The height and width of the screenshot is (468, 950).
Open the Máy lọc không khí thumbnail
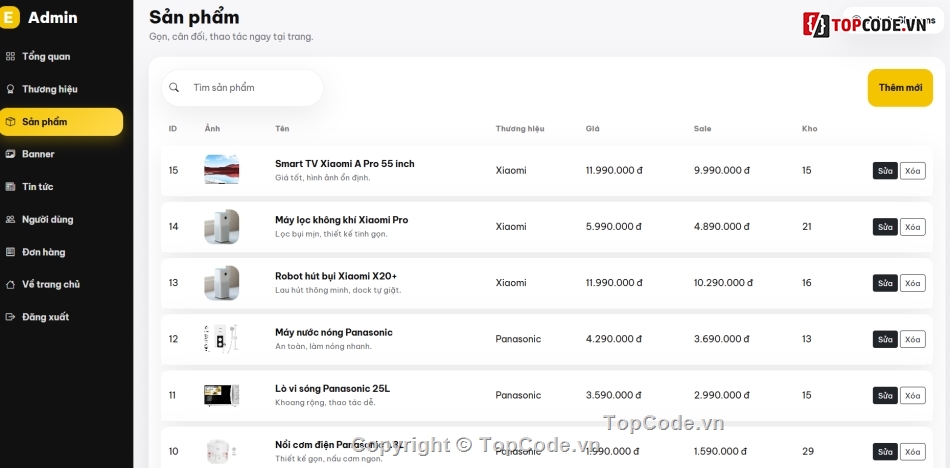[x=222, y=227]
